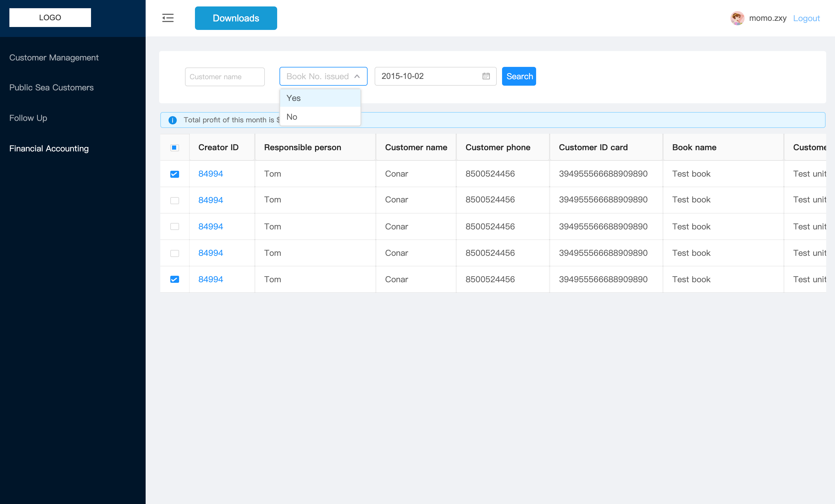Toggle the select-all header checkbox

(174, 148)
